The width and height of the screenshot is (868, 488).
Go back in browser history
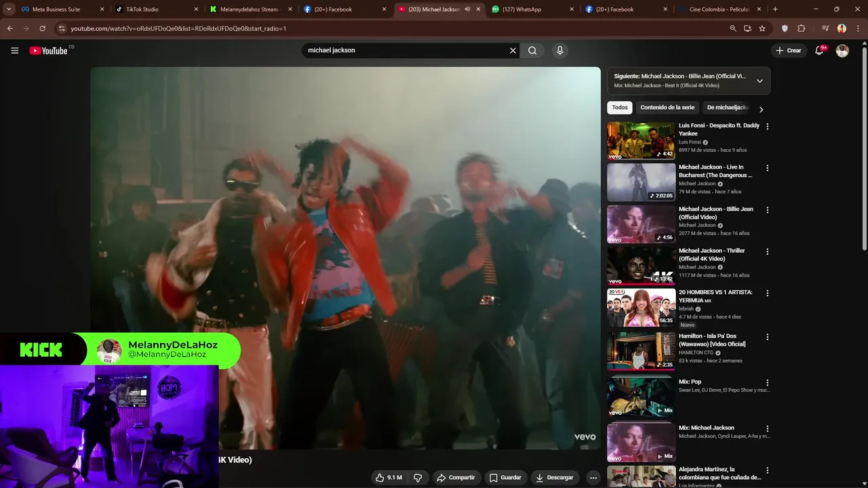coord(9,28)
